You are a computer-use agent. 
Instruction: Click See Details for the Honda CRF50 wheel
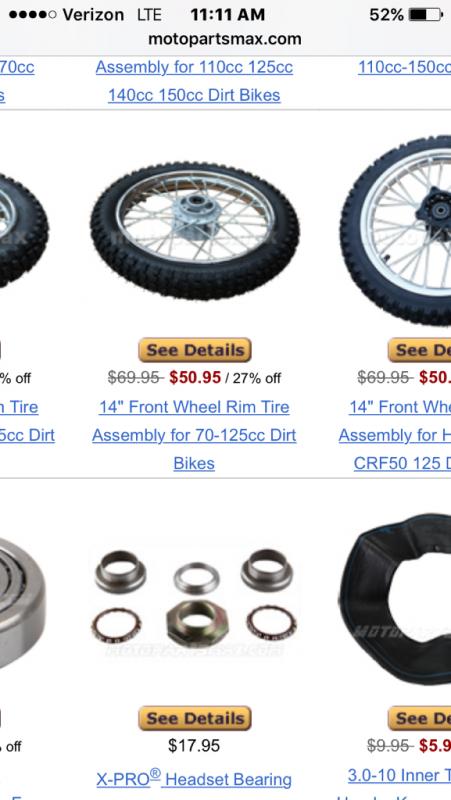click(419, 350)
